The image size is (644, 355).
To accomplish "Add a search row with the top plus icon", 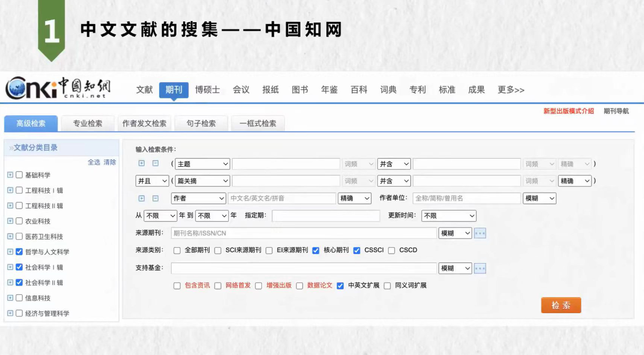I will (x=141, y=163).
